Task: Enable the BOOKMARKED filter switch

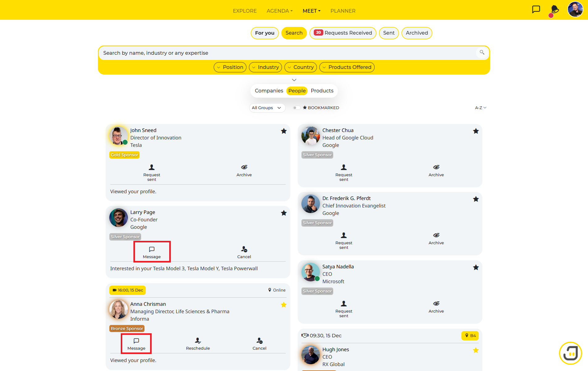Action: (296, 108)
